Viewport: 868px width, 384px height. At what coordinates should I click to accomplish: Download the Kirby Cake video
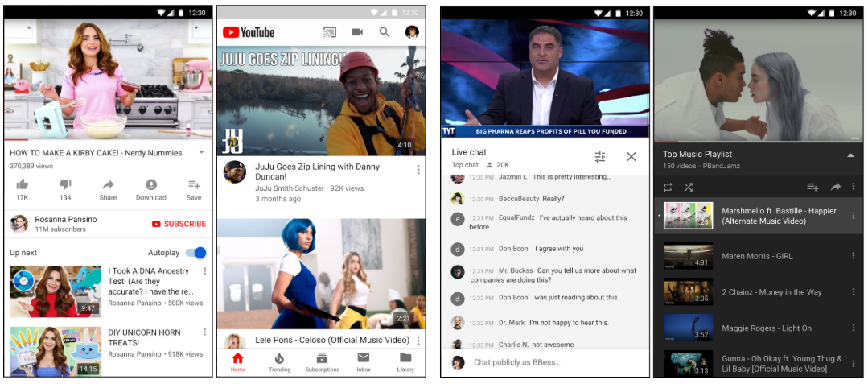(x=151, y=184)
